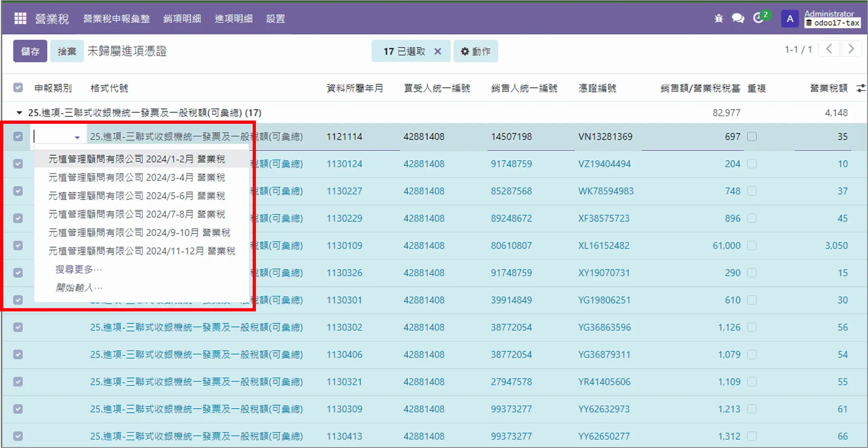Image resolution: width=868 pixels, height=448 pixels.
Task: Toggle the select-all header checkbox
Action: (x=18, y=88)
